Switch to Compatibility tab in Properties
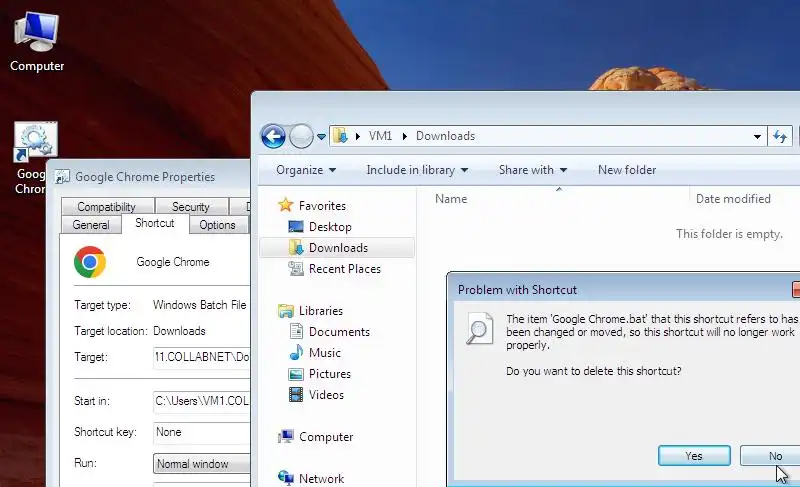Image resolution: width=800 pixels, height=487 pixels. point(107,206)
